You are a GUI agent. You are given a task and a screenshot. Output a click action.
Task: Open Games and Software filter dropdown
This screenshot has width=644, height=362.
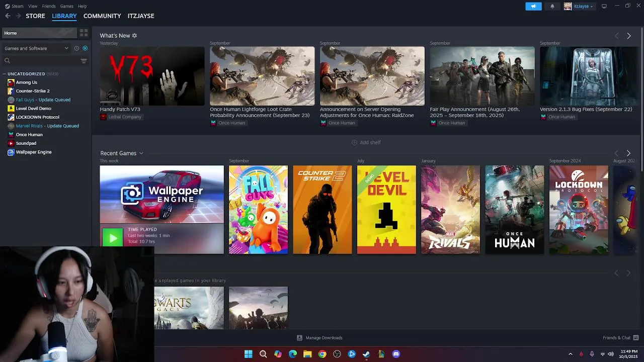36,48
